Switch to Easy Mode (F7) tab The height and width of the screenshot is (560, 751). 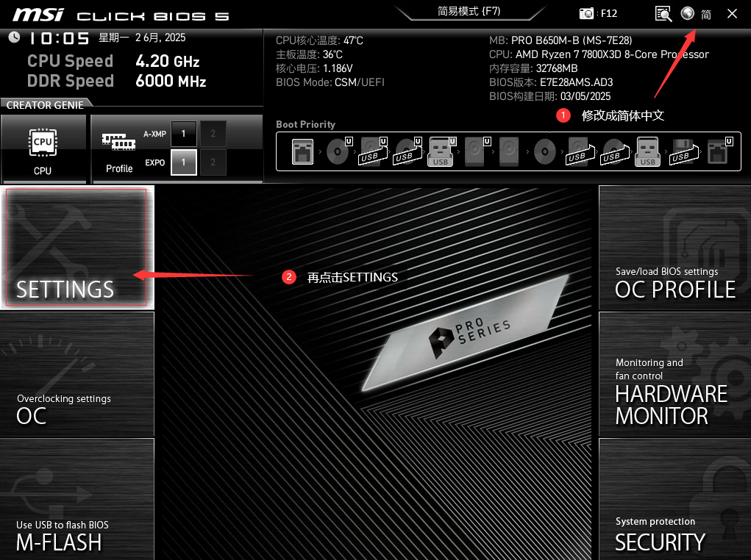[469, 11]
